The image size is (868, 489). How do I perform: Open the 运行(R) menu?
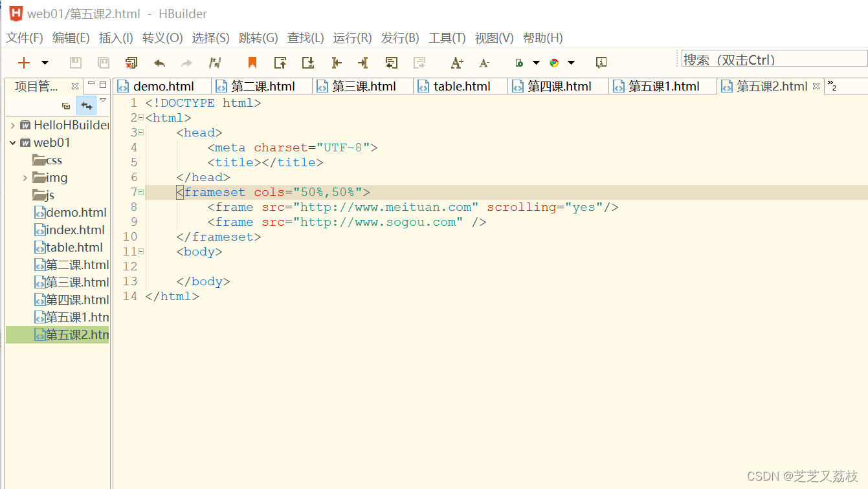[353, 38]
